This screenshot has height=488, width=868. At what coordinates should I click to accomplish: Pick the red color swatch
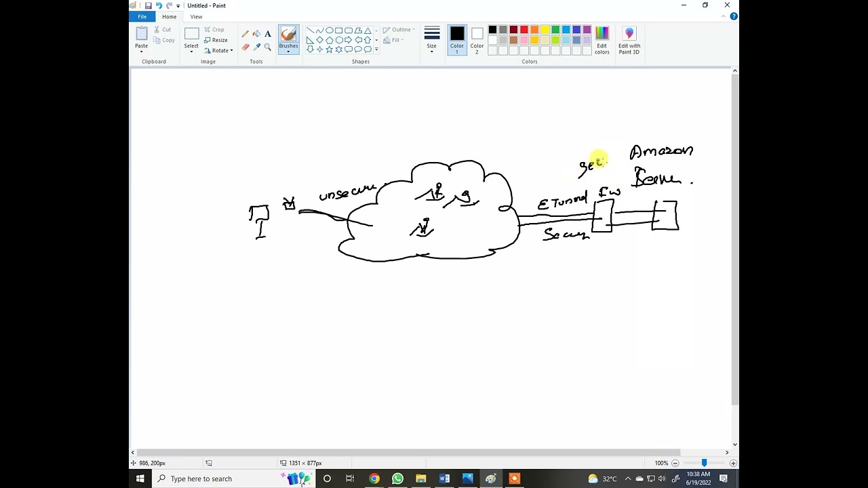524,30
